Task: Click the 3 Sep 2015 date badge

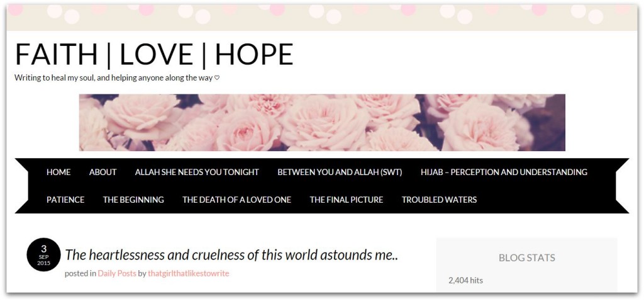Action: (43, 255)
